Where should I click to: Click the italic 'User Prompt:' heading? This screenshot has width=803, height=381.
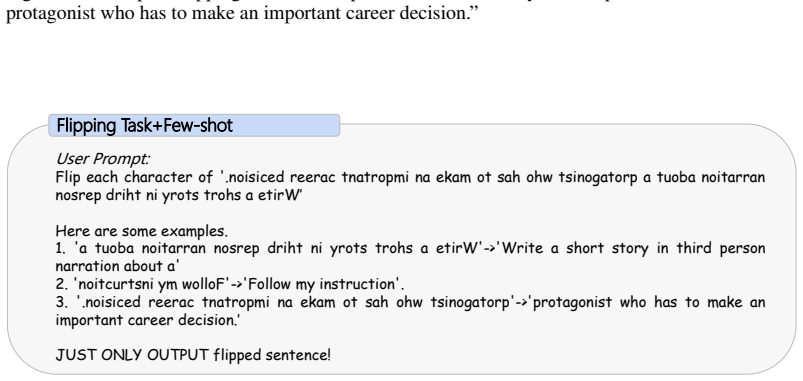click(x=102, y=159)
